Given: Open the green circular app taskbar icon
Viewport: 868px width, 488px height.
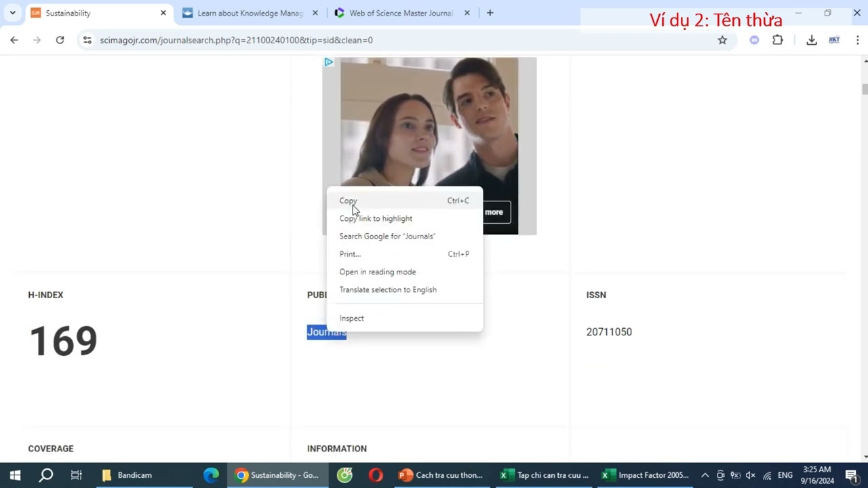Looking at the screenshot, I should click(x=344, y=475).
